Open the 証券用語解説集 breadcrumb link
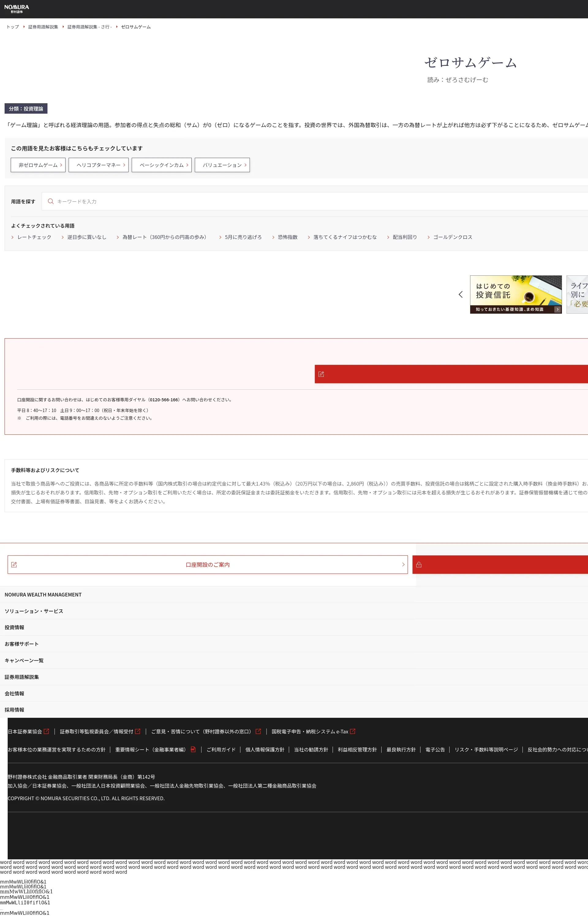 click(43, 27)
